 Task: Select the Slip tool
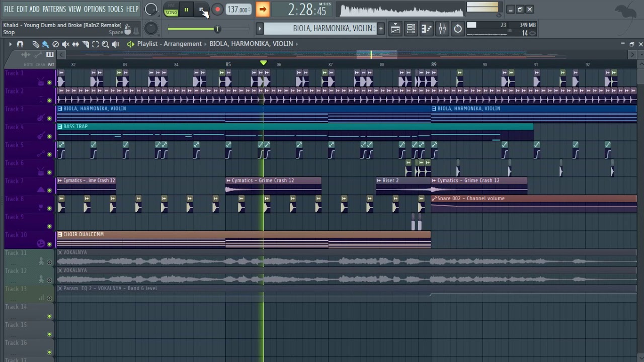(x=75, y=44)
